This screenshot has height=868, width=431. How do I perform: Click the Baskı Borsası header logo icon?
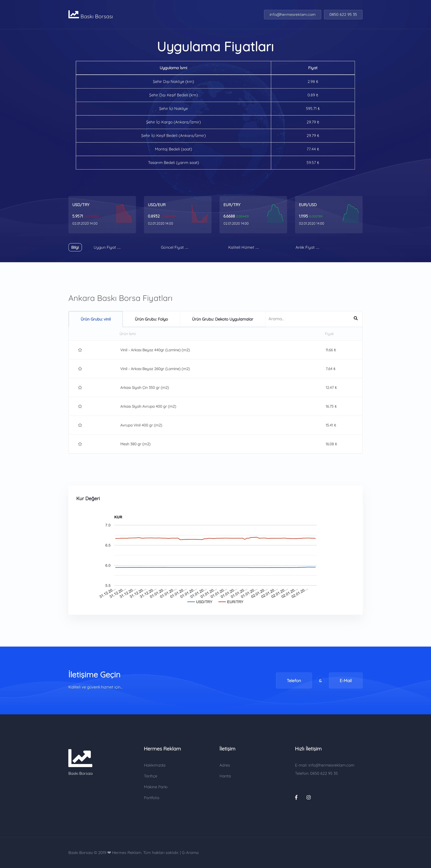74,15
